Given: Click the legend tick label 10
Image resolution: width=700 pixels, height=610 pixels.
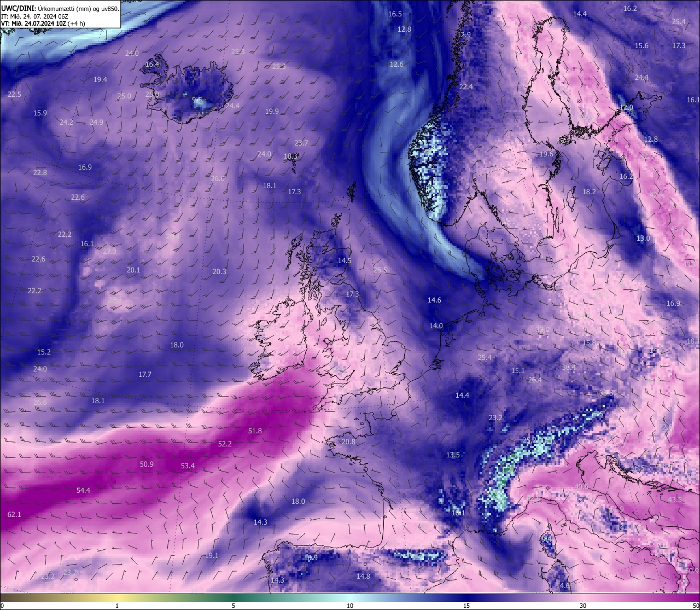Looking at the screenshot, I should (350, 606).
